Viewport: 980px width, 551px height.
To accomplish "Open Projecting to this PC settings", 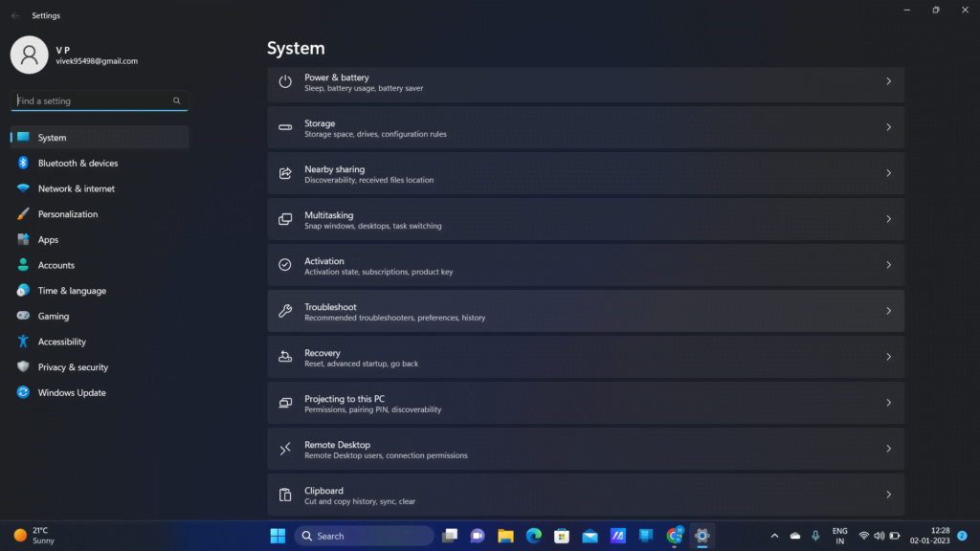I will pyautogui.click(x=586, y=403).
